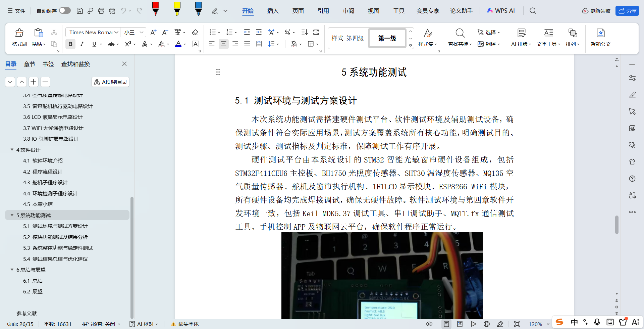Screen dimensions: 644x329
Task: Click the Cut scissors icon
Action: (x=54, y=32)
